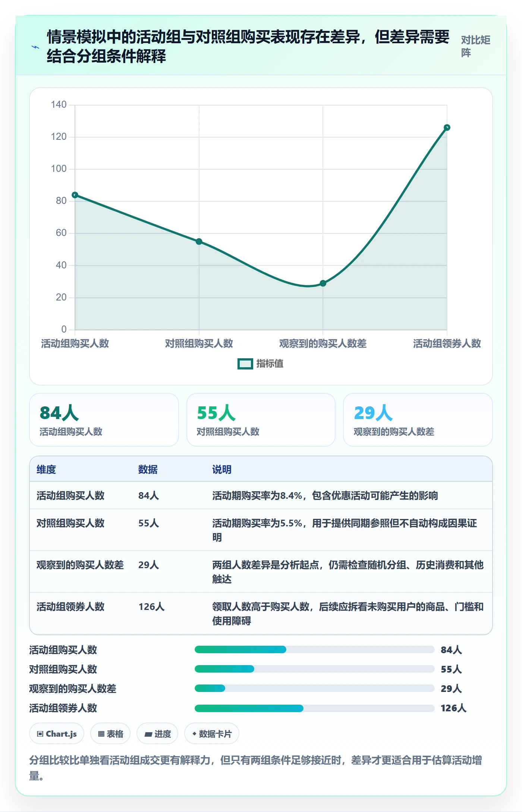Screen dimensions: 522x812
Task: Open the 84人 活动组购买人数 stat card
Action: pyautogui.click(x=104, y=420)
